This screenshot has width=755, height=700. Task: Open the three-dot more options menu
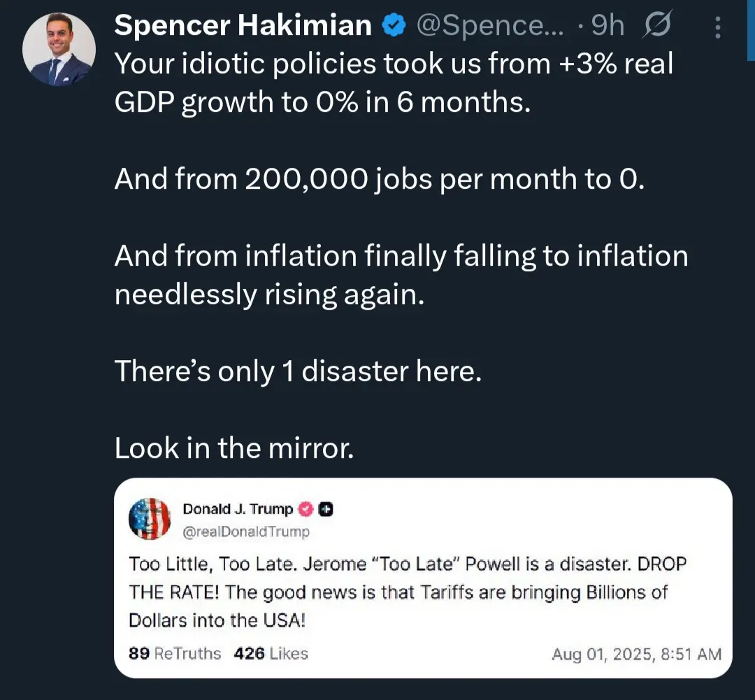click(x=717, y=27)
